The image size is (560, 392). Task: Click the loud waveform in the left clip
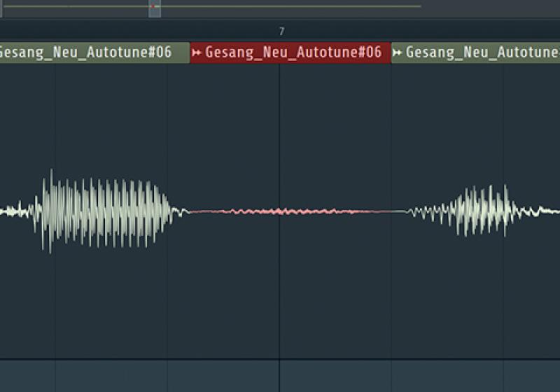pyautogui.click(x=104, y=211)
